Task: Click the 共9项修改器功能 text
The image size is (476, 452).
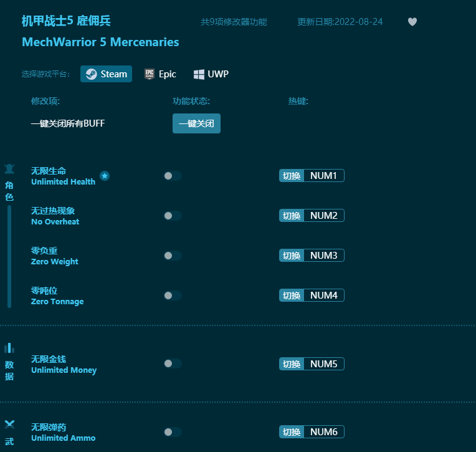Action: (x=234, y=22)
